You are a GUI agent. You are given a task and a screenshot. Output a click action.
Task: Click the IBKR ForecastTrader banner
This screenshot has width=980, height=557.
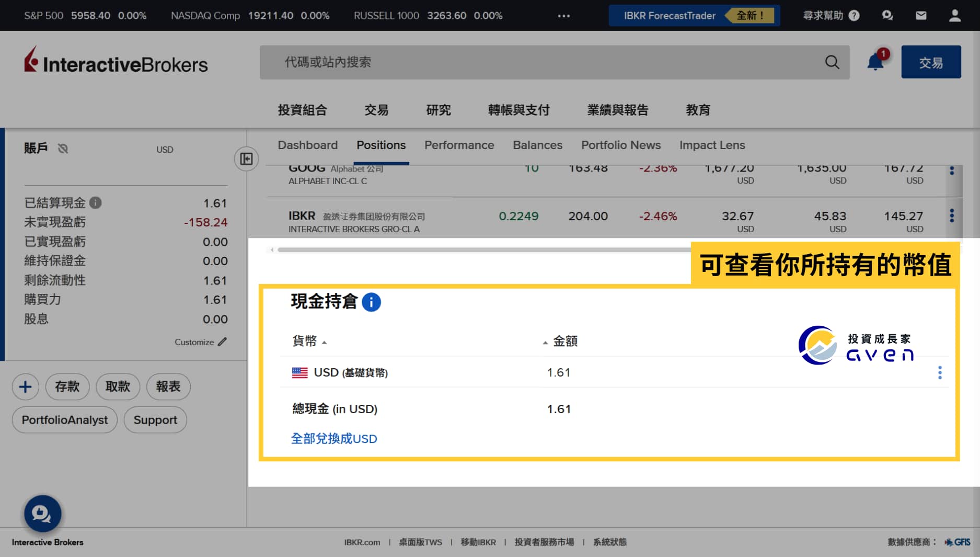coord(694,16)
